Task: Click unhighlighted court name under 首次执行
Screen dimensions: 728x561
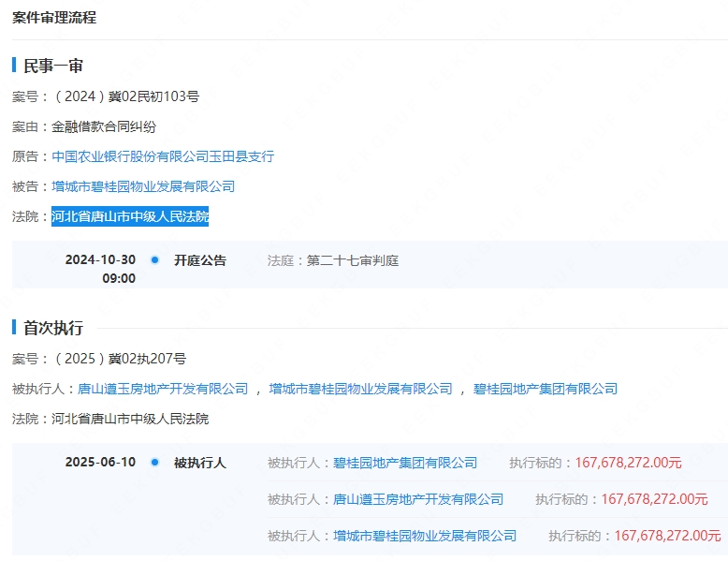Action: [130, 419]
